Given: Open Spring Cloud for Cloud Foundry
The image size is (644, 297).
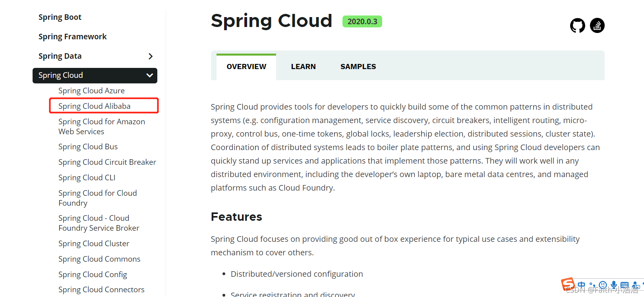Looking at the screenshot, I should point(98,198).
